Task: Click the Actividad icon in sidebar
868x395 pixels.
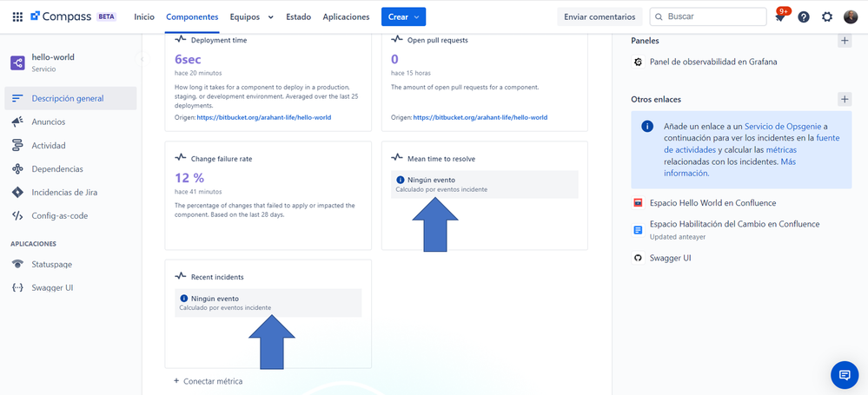Action: [x=17, y=146]
